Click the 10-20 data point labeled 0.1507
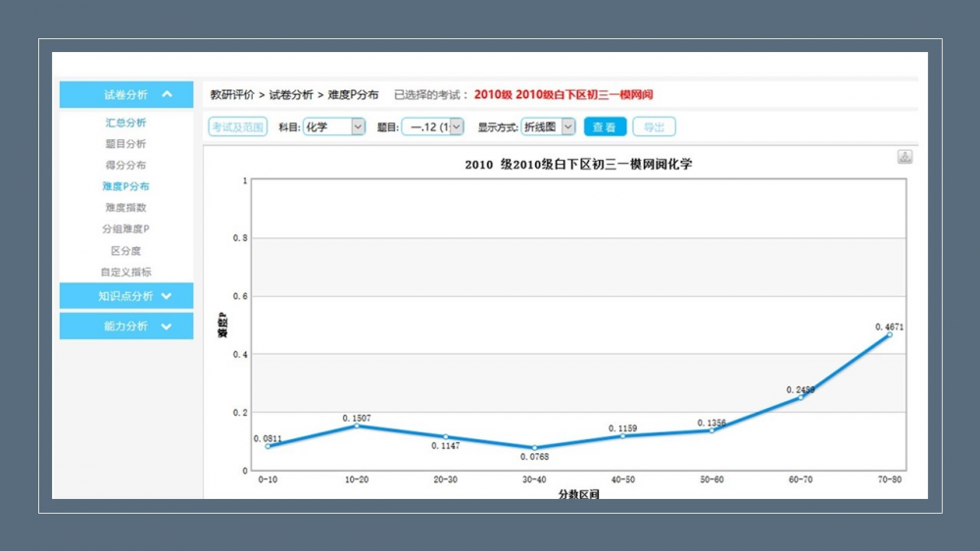The image size is (980, 551). coord(357,426)
